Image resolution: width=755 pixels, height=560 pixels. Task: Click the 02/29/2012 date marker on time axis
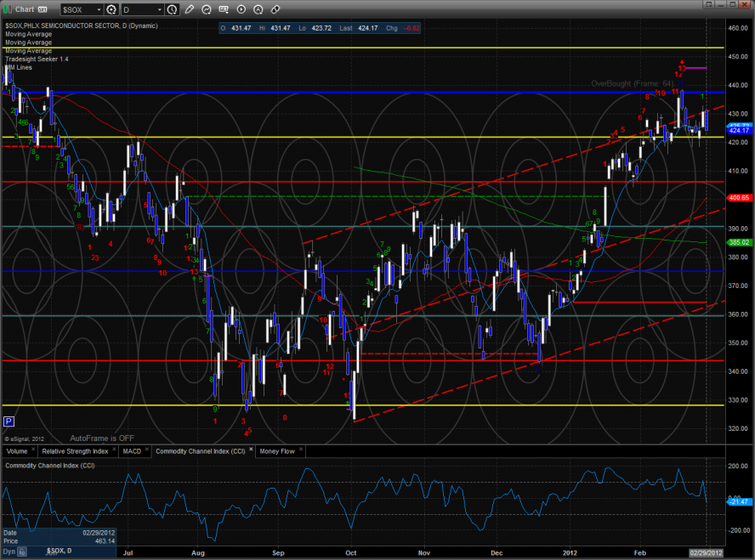(x=729, y=552)
